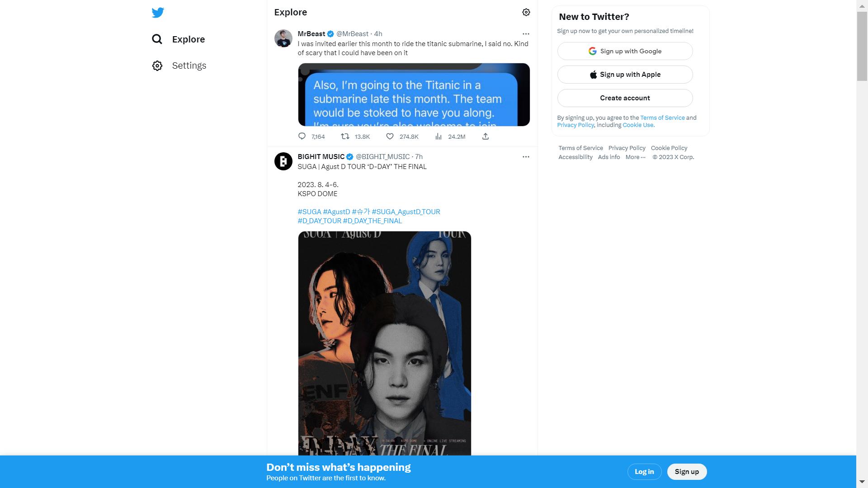Expand the Explore settings gear panel
Viewport: 868px width, 488px height.
526,12
